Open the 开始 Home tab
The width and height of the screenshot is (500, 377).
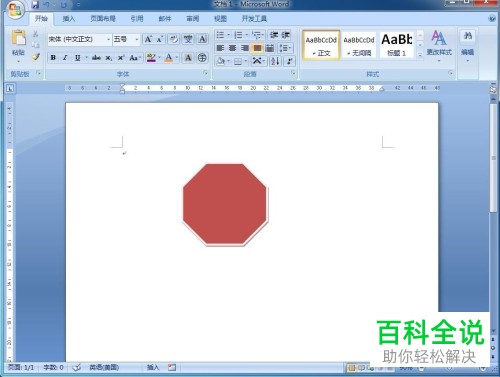pos(41,19)
